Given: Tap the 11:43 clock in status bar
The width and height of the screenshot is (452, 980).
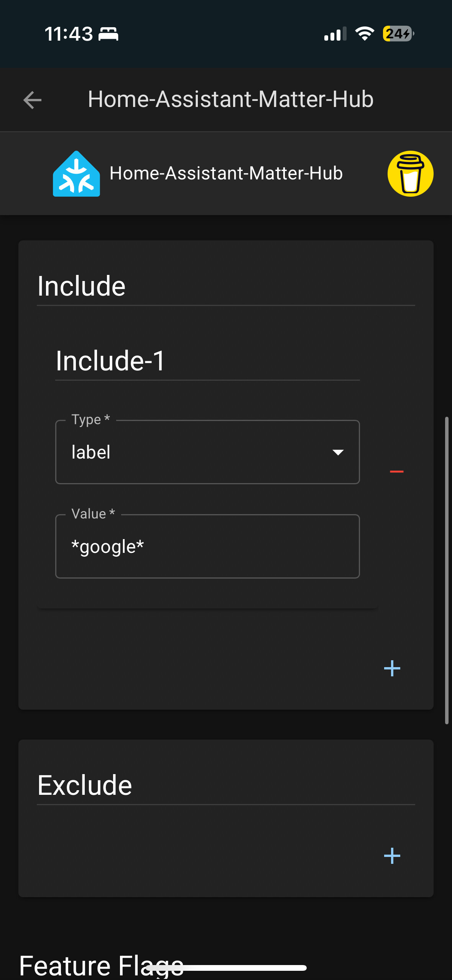Looking at the screenshot, I should 69,34.
